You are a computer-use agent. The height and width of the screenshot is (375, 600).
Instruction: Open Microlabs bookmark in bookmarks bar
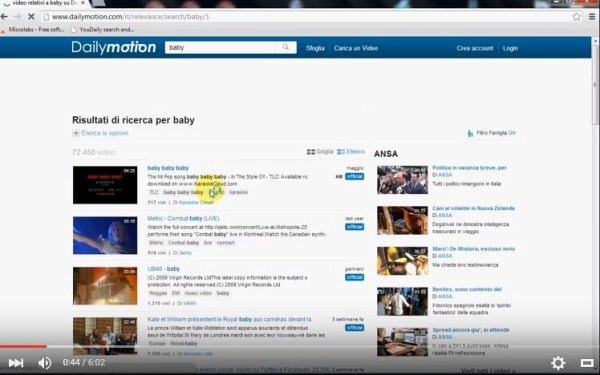33,29
